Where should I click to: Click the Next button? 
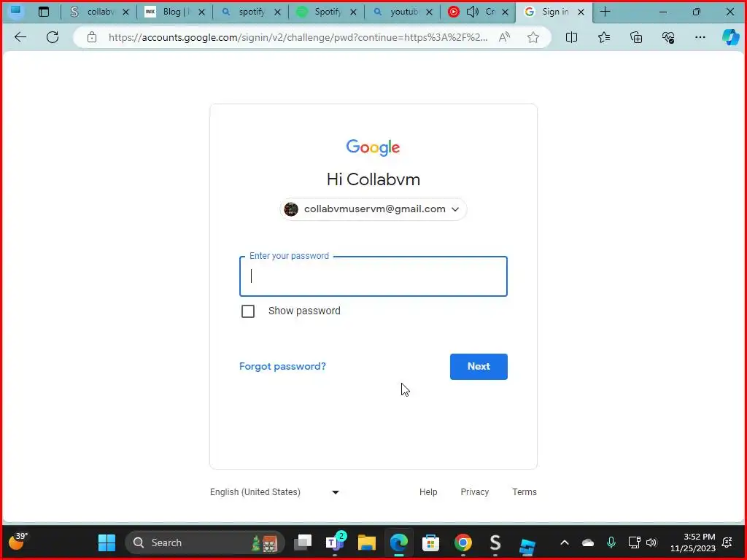pyautogui.click(x=479, y=366)
